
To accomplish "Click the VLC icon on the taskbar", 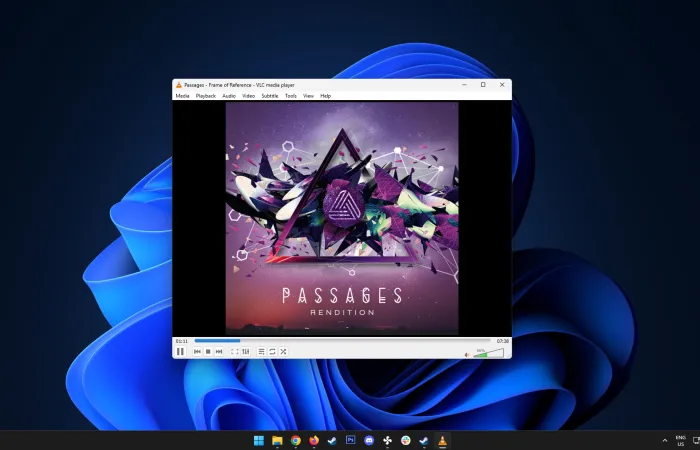I will [x=442, y=441].
